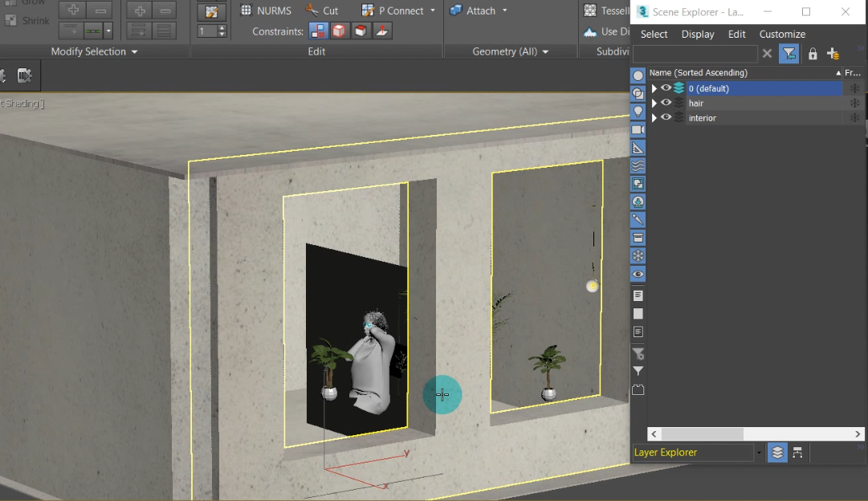
Task: Toggle the space warps display filter
Action: [638, 165]
